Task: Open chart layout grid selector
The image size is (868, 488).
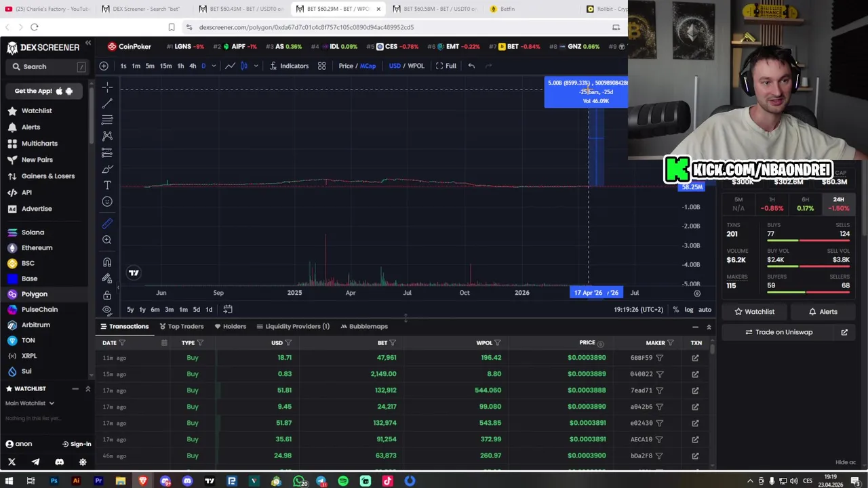Action: [322, 66]
